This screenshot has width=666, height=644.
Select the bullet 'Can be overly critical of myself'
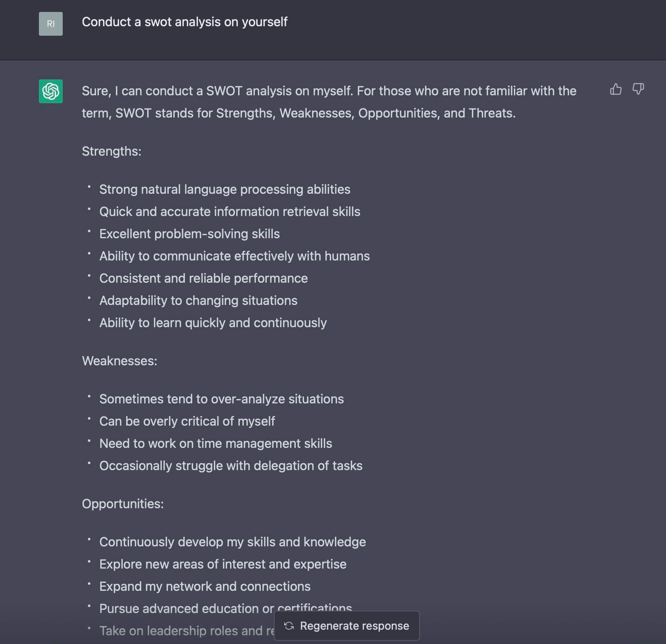click(187, 421)
